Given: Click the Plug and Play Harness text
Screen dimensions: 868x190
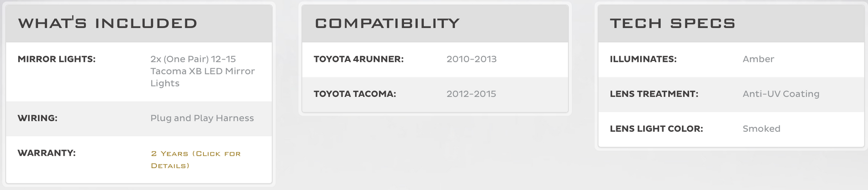Looking at the screenshot, I should point(202,118).
